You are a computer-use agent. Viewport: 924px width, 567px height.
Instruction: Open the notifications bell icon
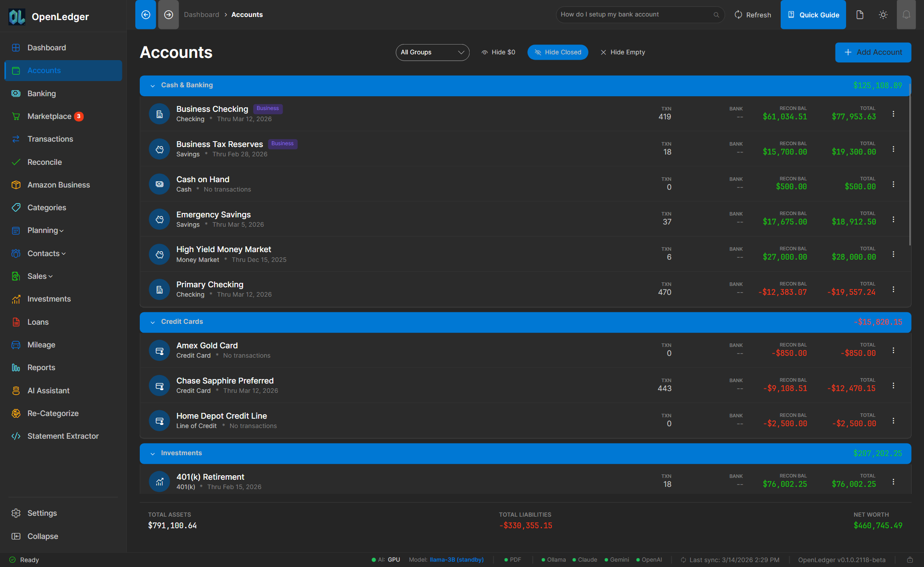(906, 15)
